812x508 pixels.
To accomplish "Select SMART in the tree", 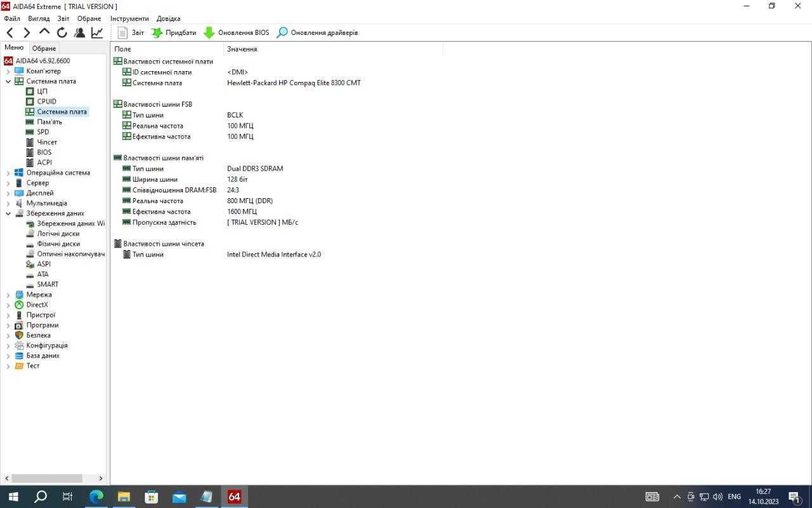I will (48, 284).
